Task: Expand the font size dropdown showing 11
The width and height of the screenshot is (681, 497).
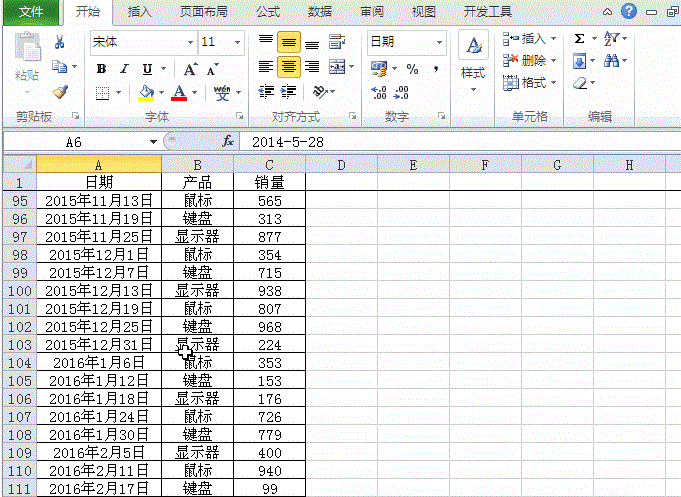Action: pyautogui.click(x=237, y=43)
